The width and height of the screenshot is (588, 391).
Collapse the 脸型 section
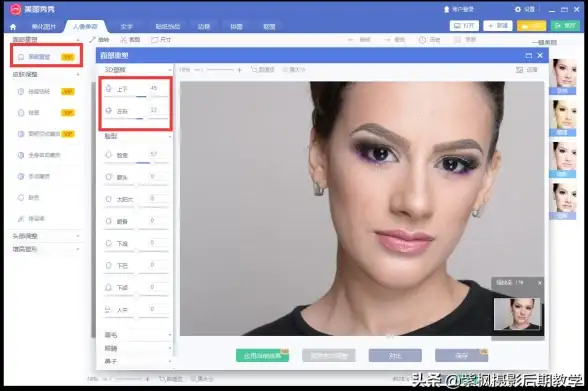point(170,136)
